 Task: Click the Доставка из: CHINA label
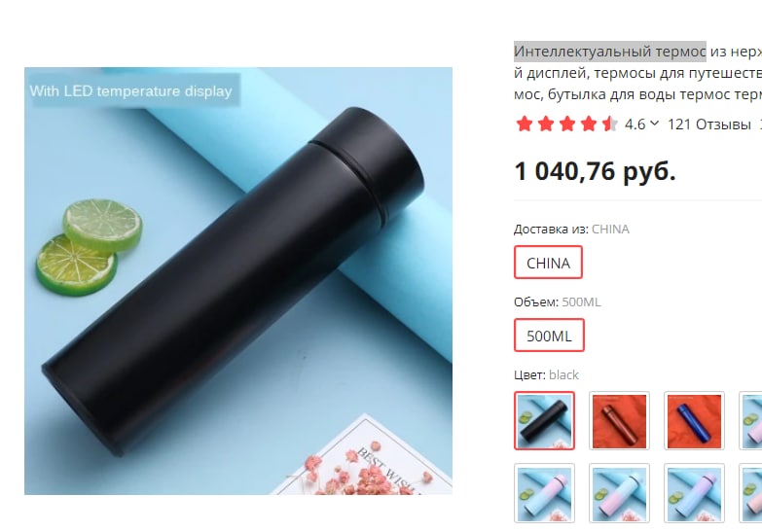coord(571,229)
